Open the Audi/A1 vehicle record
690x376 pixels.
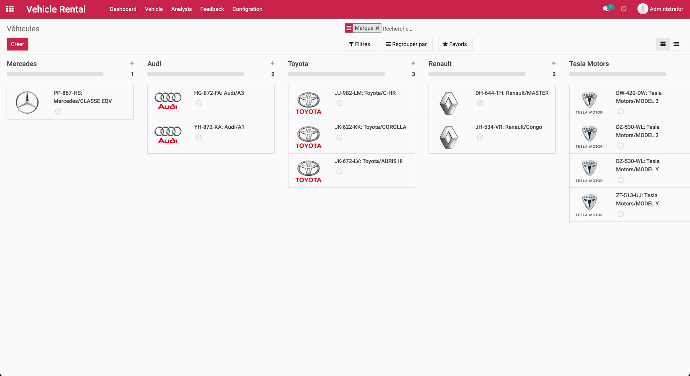[211, 136]
